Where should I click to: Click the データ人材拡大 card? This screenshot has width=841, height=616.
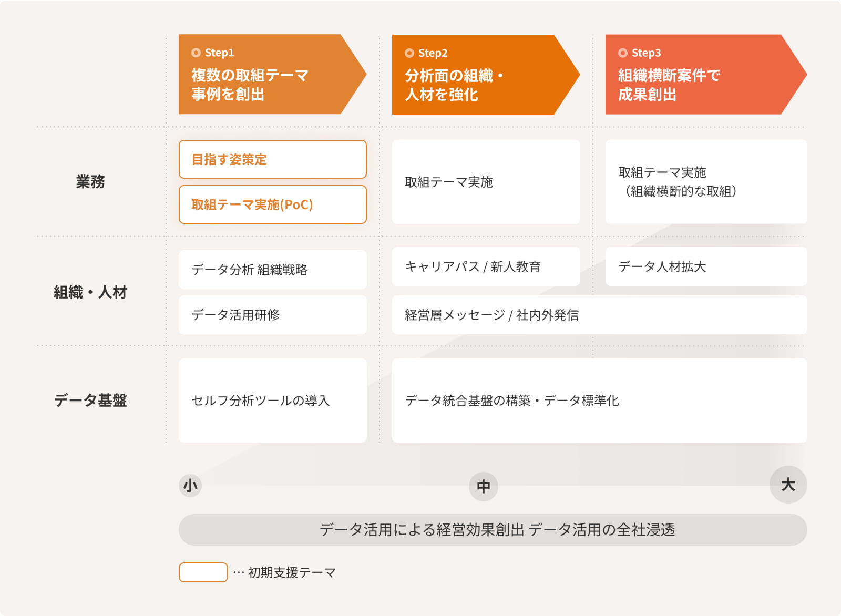[706, 266]
